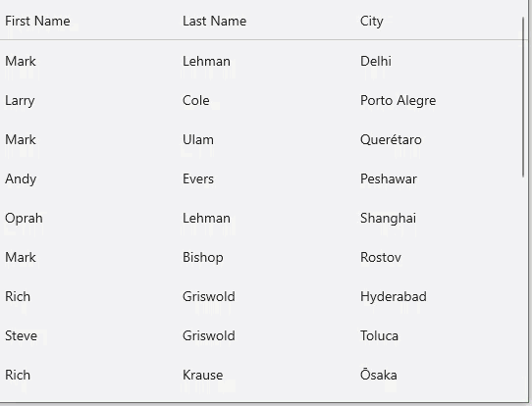
Task: Select the Cole last name cell
Action: [x=195, y=100]
